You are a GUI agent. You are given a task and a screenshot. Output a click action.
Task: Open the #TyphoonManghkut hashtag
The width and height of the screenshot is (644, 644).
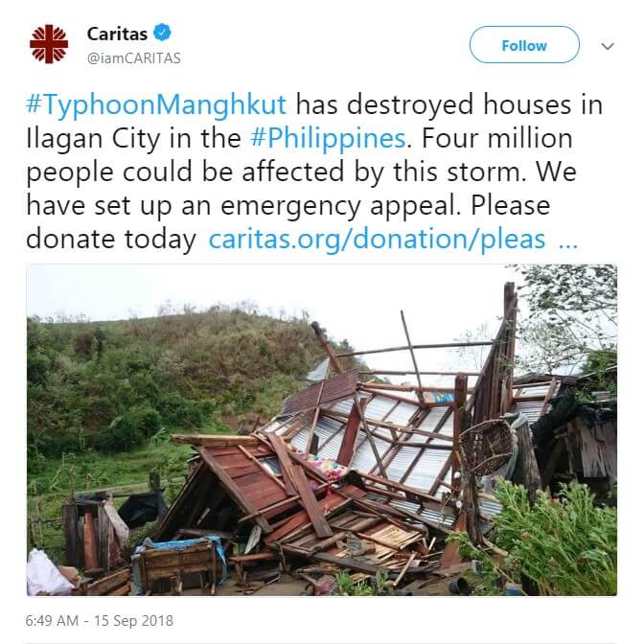pyautogui.click(x=155, y=103)
